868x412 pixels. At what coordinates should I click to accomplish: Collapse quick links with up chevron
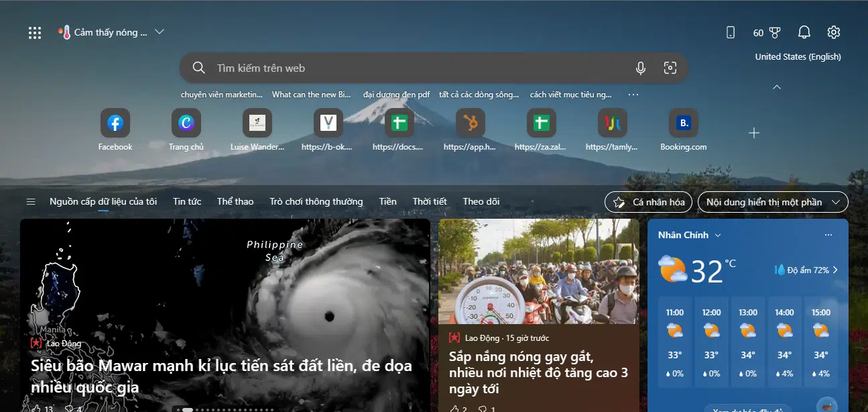[777, 87]
